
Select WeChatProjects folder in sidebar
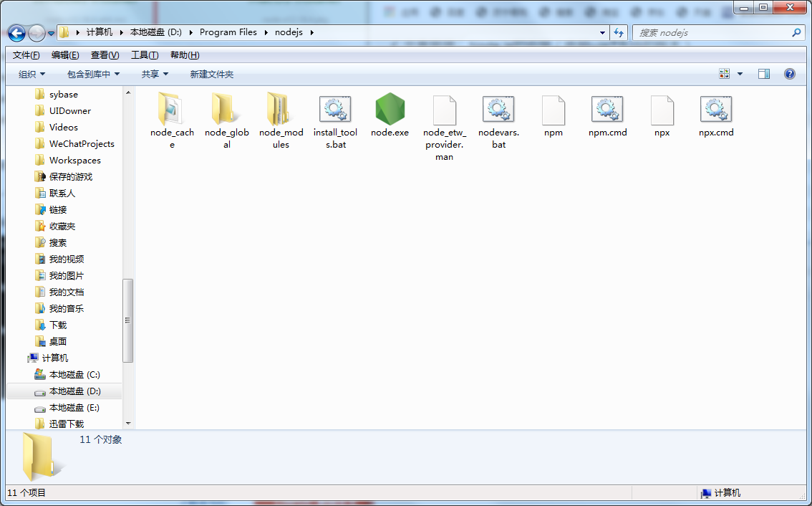pyautogui.click(x=82, y=144)
